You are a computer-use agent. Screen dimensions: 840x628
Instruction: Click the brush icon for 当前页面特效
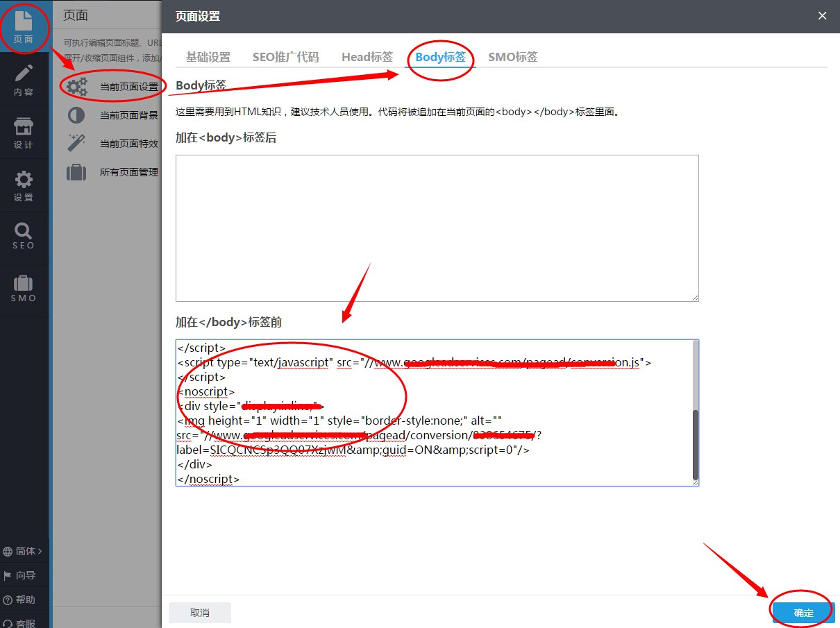point(76,144)
